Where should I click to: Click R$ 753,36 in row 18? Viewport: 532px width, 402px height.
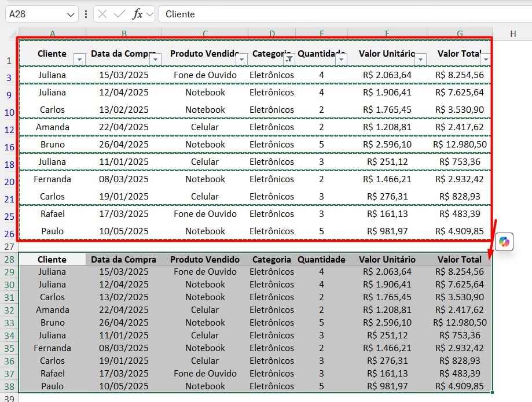[x=460, y=162]
